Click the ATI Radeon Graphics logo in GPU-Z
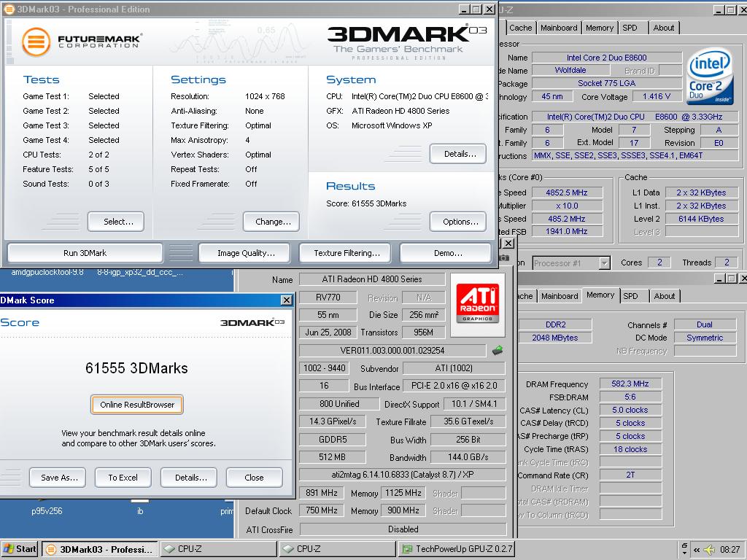The image size is (747, 560). (x=477, y=304)
